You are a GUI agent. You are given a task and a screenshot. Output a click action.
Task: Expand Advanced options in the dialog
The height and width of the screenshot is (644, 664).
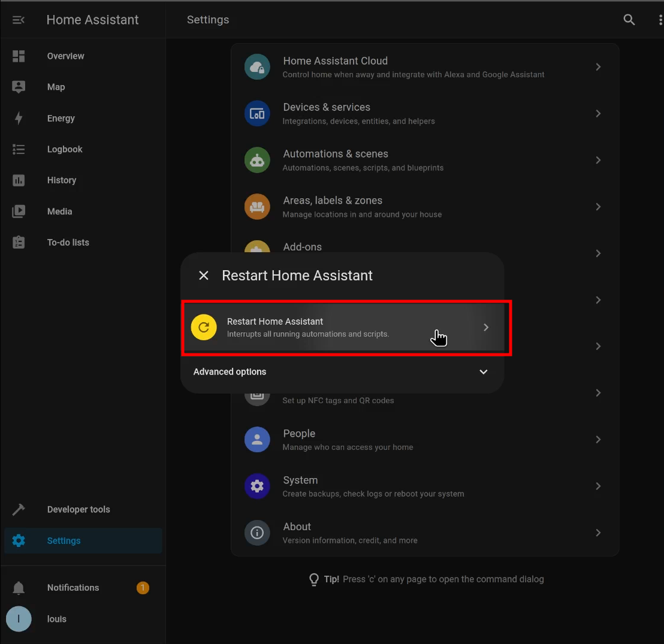tap(342, 372)
